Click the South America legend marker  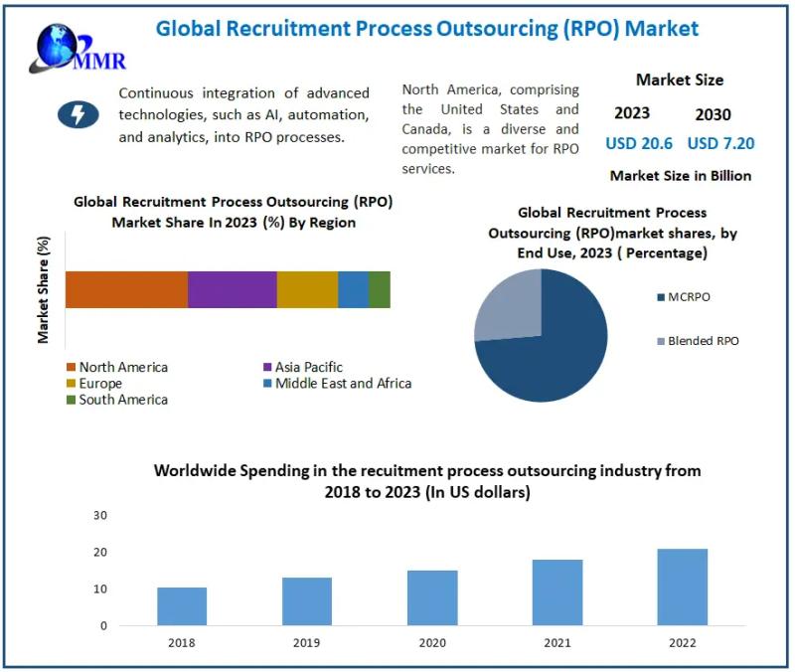click(71, 400)
